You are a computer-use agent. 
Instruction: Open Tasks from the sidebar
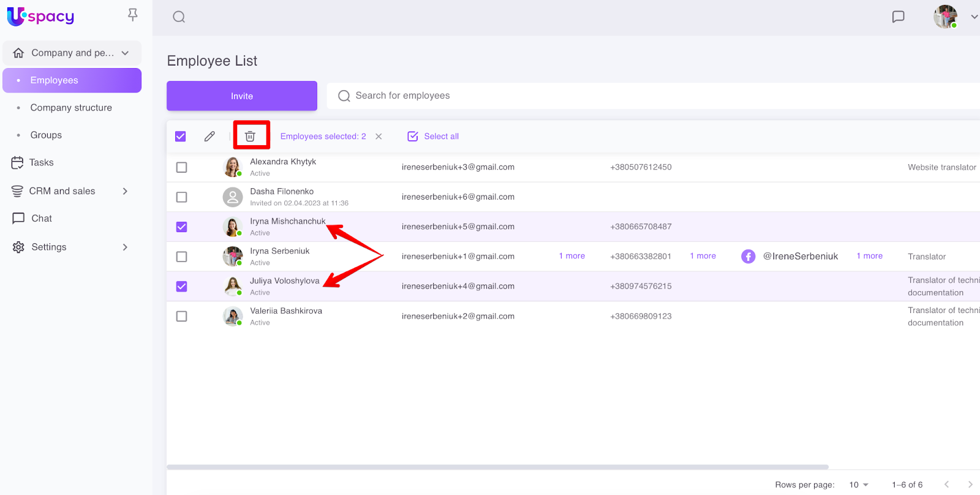(x=41, y=162)
